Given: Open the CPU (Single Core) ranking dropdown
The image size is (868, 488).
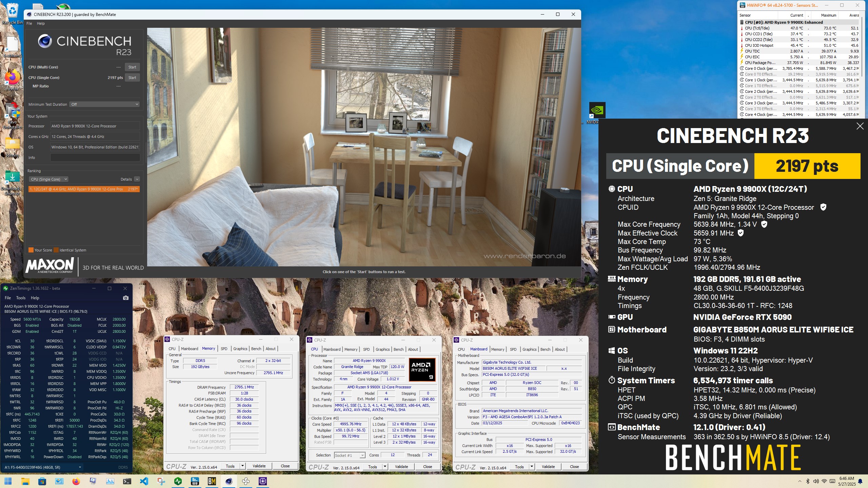Looking at the screenshot, I should pos(48,179).
